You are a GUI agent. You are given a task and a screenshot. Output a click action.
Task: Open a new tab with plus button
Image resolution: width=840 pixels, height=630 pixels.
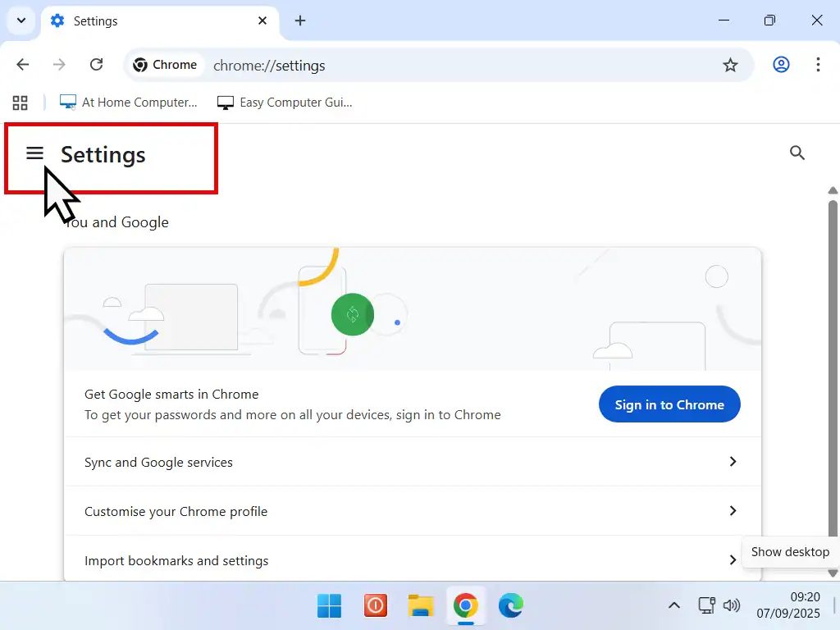[x=300, y=21]
